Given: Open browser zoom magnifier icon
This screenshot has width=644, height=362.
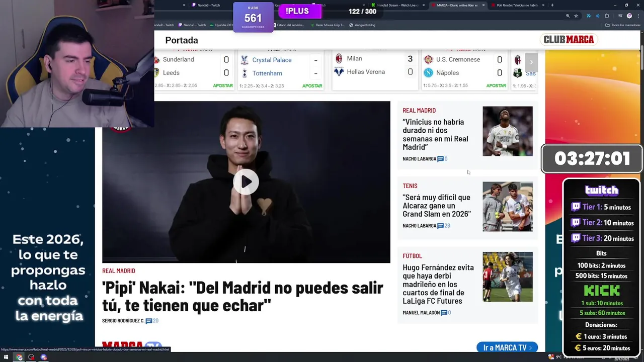Looking at the screenshot, I should [568, 16].
